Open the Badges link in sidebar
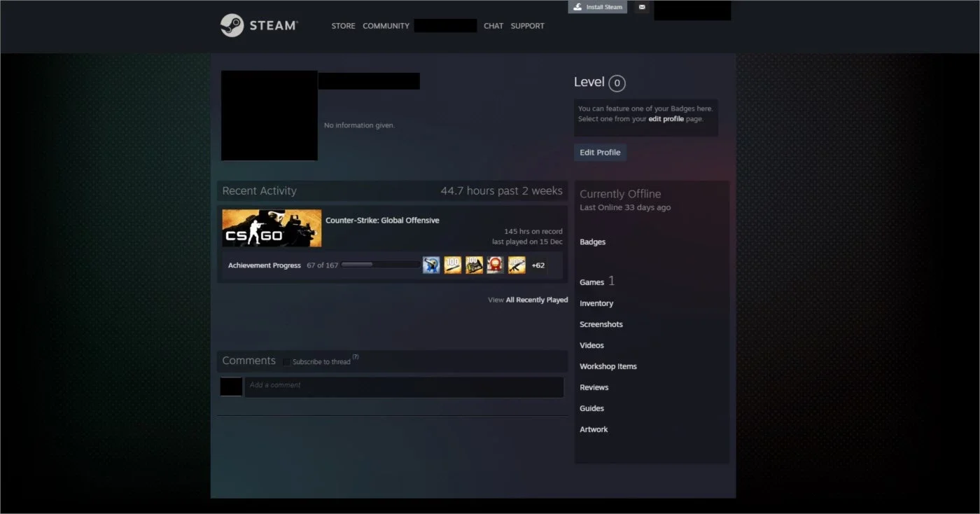Viewport: 980px width, 514px height. tap(592, 242)
